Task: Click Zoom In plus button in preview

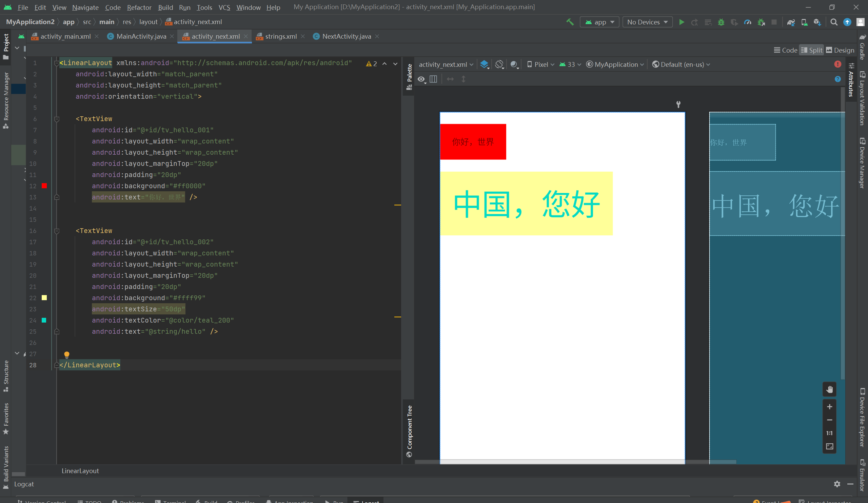Action: (x=829, y=407)
